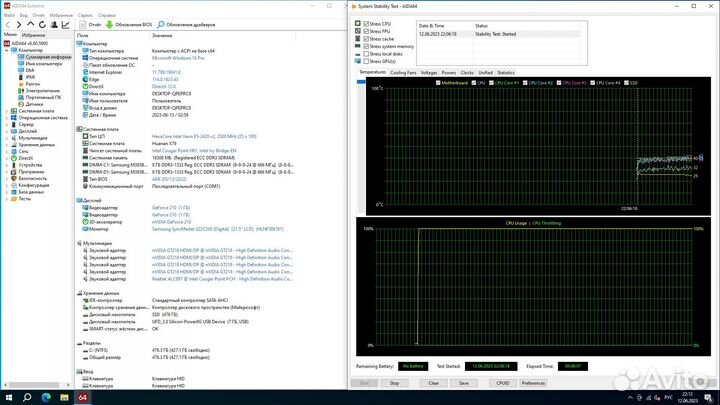Click the Тесты folder icon in the tree
The width and height of the screenshot is (720, 405).
(14, 199)
